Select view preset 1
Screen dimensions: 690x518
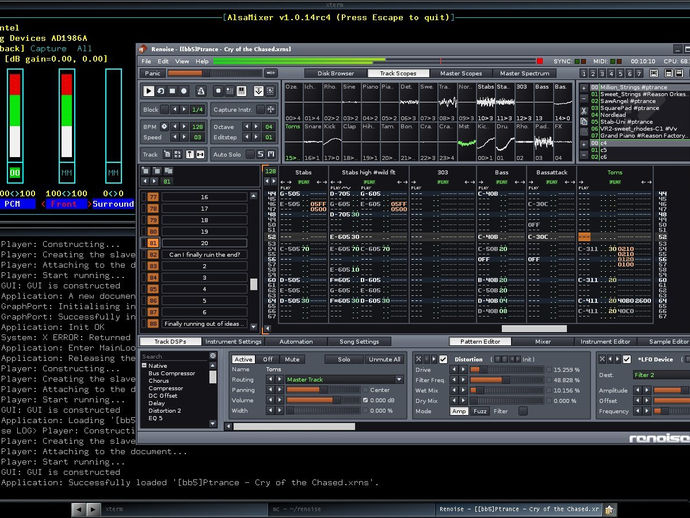(584, 73)
